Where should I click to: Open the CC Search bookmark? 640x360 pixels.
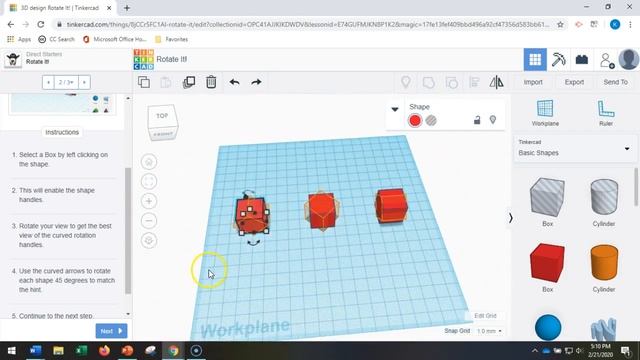pyautogui.click(x=57, y=39)
